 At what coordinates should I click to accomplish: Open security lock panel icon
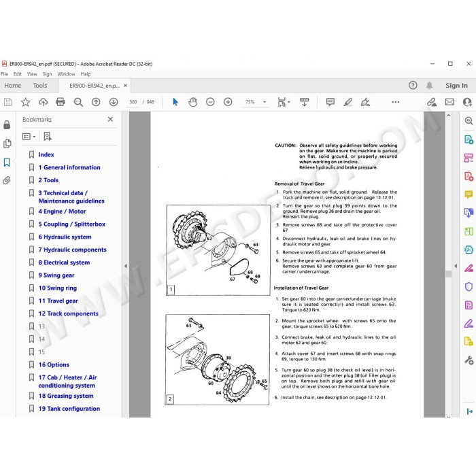point(7,124)
